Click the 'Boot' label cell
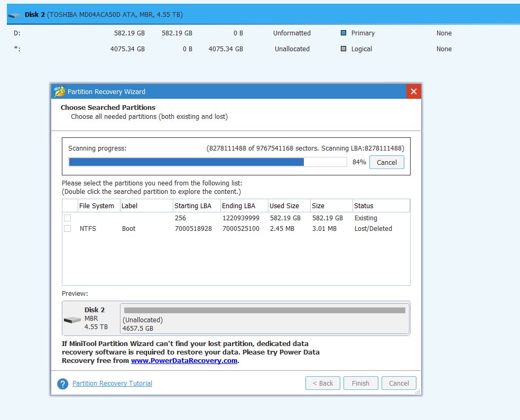Viewport: 520px width, 420px height. click(x=128, y=228)
